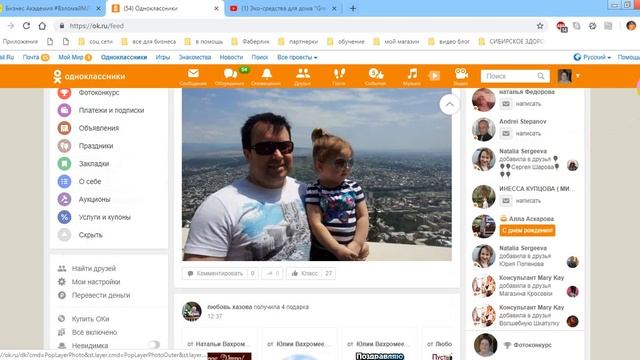Click the Услуги и купоны percent icon
The image size is (640, 360).
click(64, 217)
